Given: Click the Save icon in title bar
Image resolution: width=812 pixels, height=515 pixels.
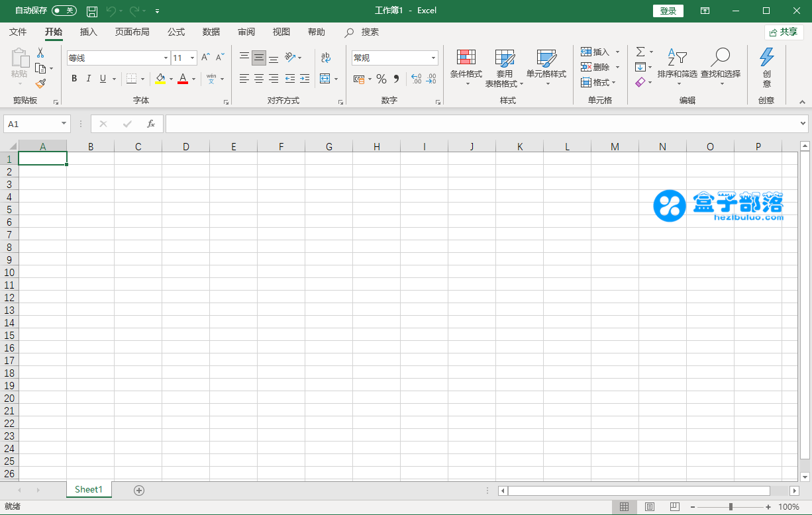Looking at the screenshot, I should (x=92, y=11).
